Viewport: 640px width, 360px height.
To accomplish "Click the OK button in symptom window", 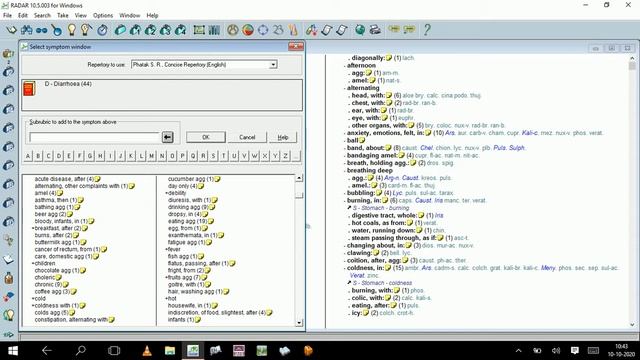I will [206, 137].
